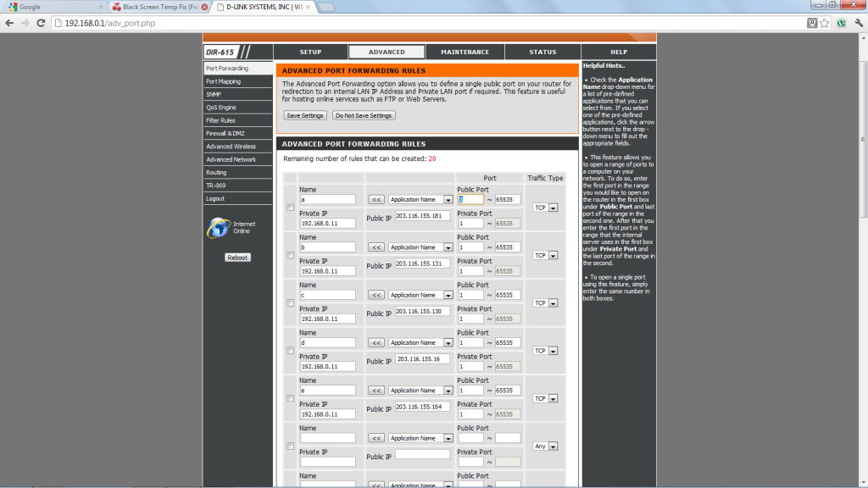The height and width of the screenshot is (488, 868).
Task: Click Public IP field 203.116.155.181
Action: (x=422, y=216)
